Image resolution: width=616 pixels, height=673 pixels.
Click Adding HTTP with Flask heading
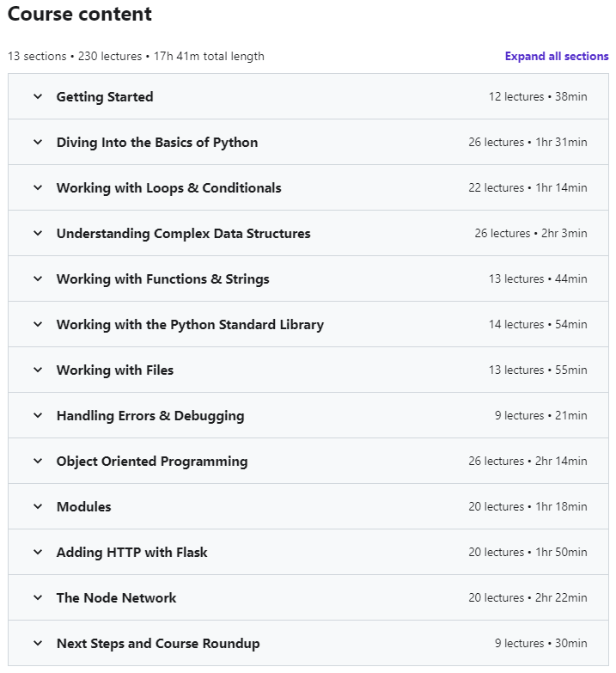(132, 553)
